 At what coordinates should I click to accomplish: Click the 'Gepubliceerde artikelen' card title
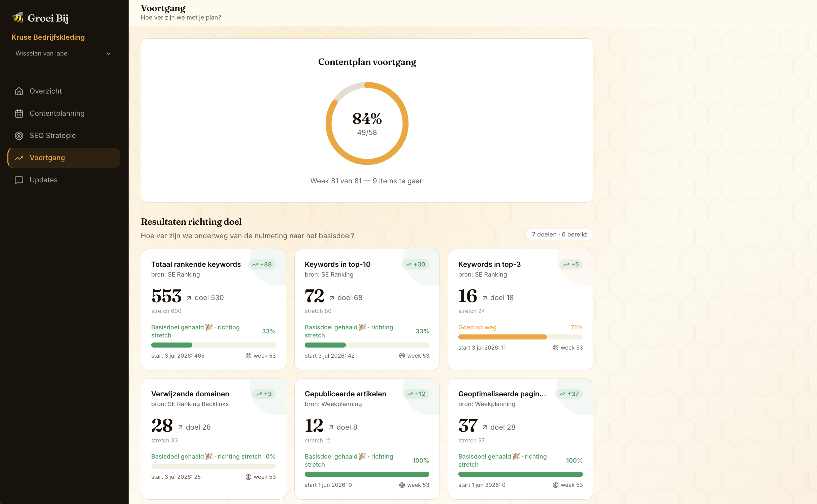click(x=346, y=394)
